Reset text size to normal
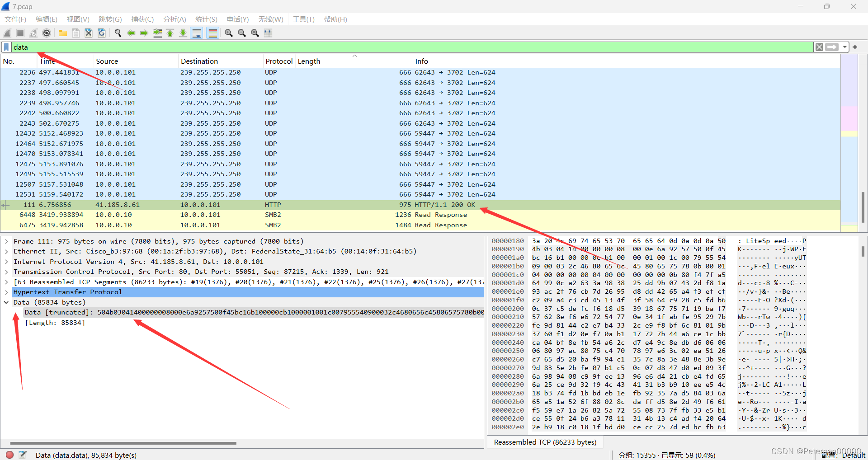The height and width of the screenshot is (460, 868). [255, 33]
